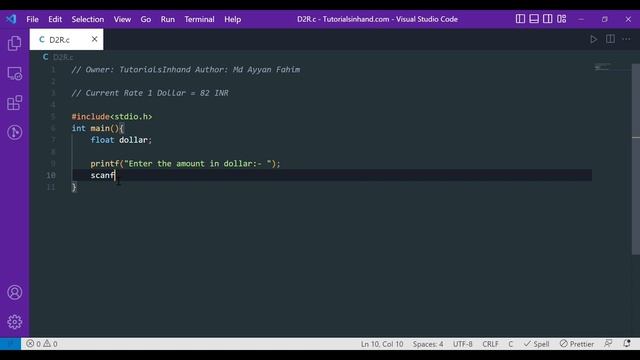This screenshot has height=360, width=640.
Task: Select the D2R.c editor tab
Action: point(66,40)
